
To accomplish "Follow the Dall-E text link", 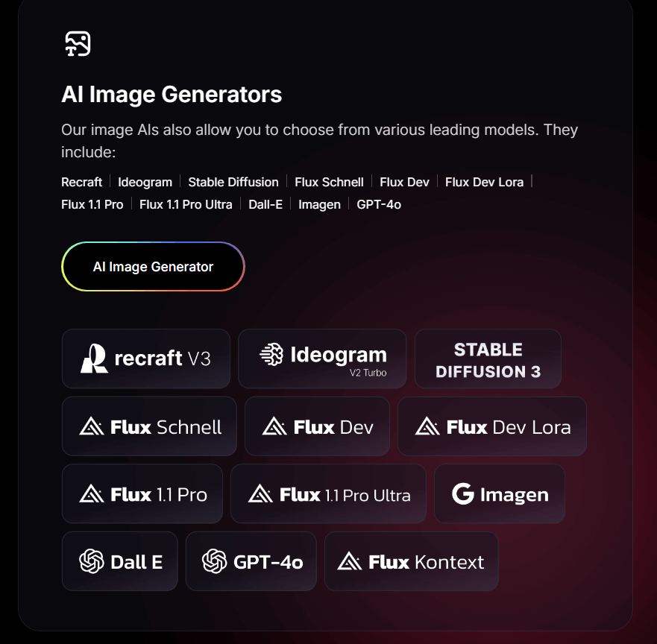I will pyautogui.click(x=265, y=204).
